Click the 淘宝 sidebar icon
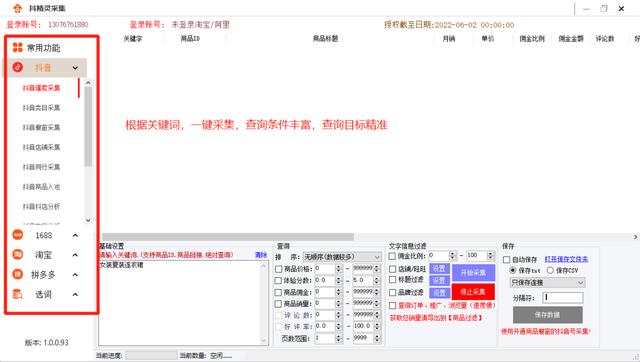 tap(18, 255)
